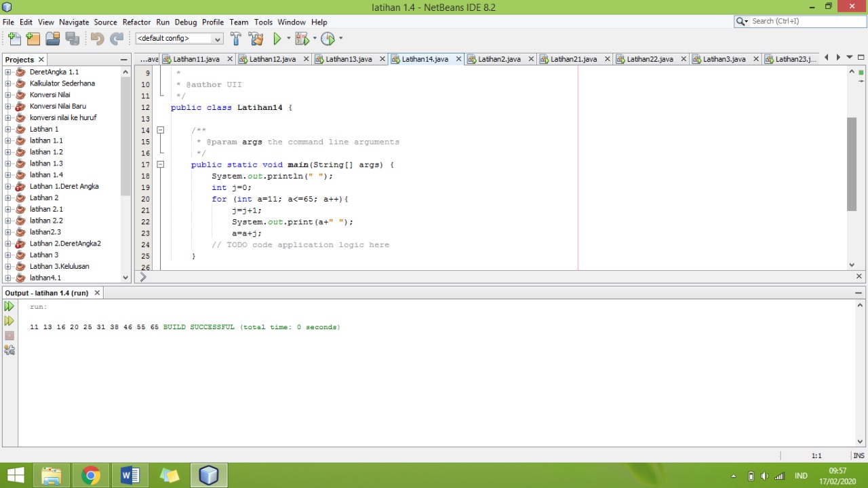Close the Projects panel tab

(41, 60)
